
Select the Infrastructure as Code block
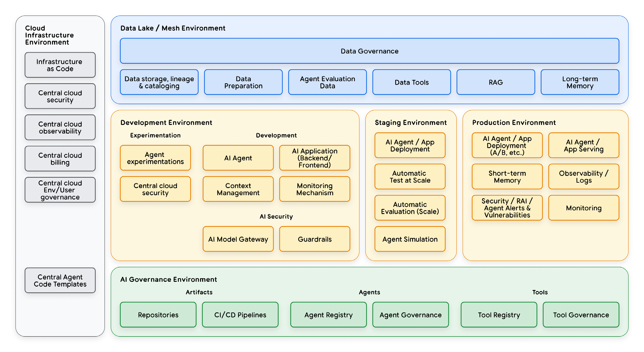(60, 65)
